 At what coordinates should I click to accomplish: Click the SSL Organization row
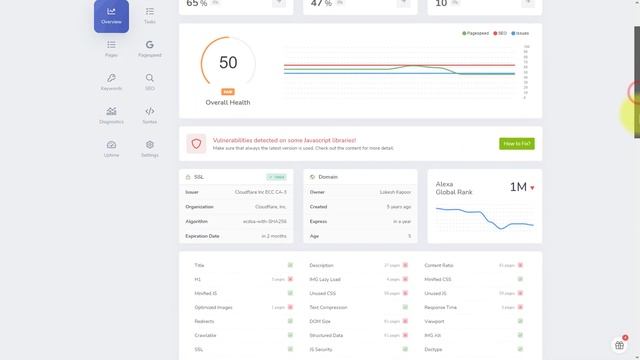[236, 207]
